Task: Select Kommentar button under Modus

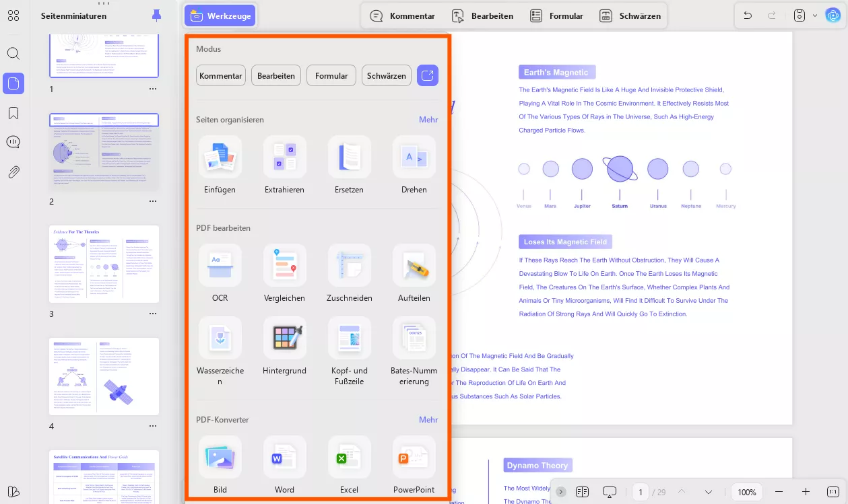Action: [x=221, y=76]
